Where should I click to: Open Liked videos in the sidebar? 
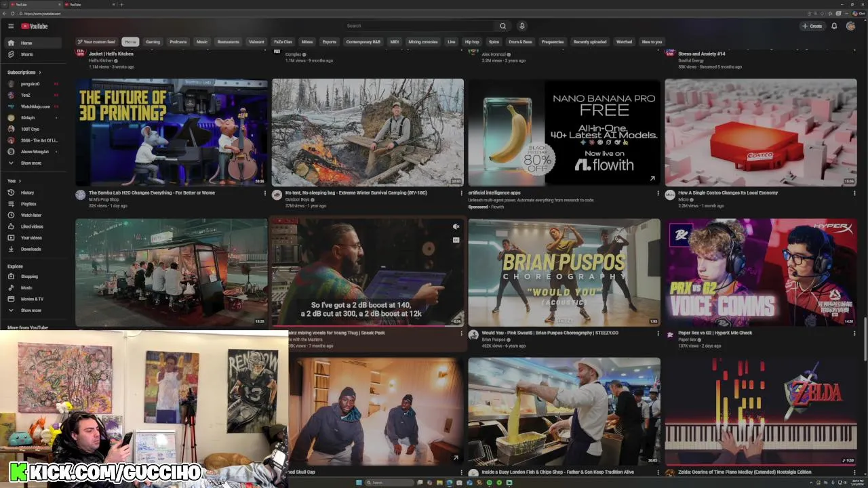click(33, 226)
